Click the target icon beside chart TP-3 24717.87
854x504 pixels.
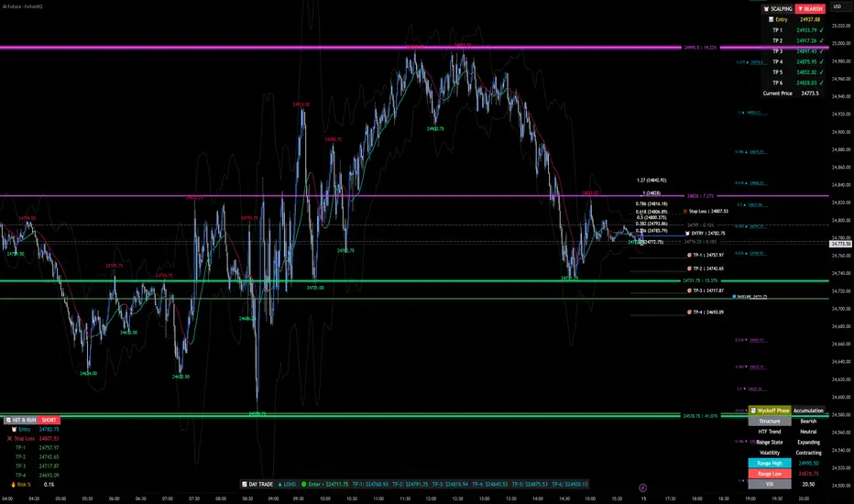(x=689, y=290)
